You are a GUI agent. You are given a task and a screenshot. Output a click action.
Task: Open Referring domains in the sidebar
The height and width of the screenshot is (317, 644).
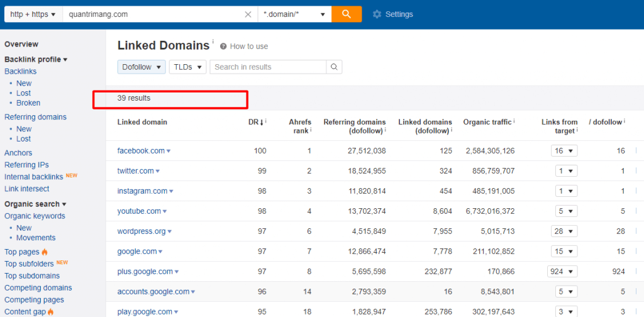coord(35,117)
